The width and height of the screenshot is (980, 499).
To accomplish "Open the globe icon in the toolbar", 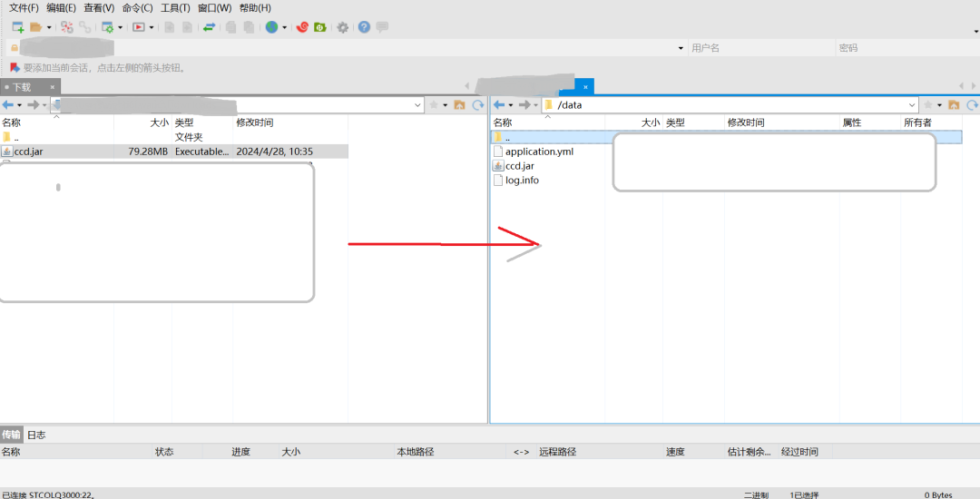I will click(271, 27).
